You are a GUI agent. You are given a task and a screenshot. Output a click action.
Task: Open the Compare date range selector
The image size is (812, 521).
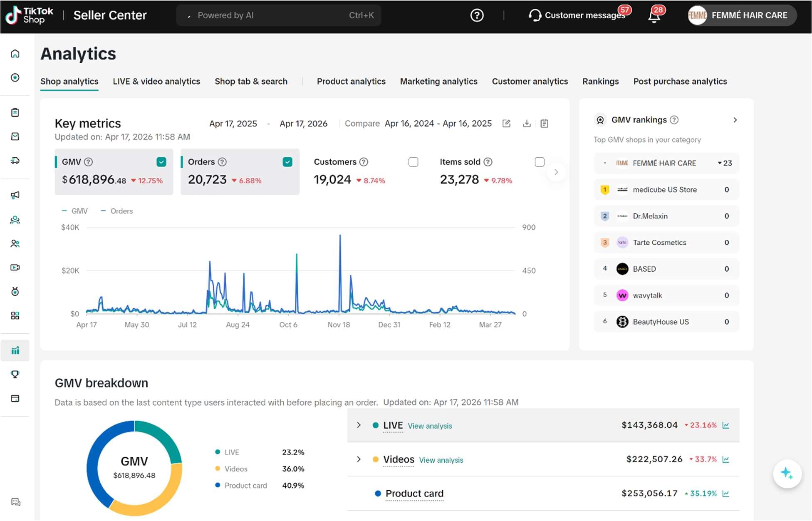pos(438,124)
